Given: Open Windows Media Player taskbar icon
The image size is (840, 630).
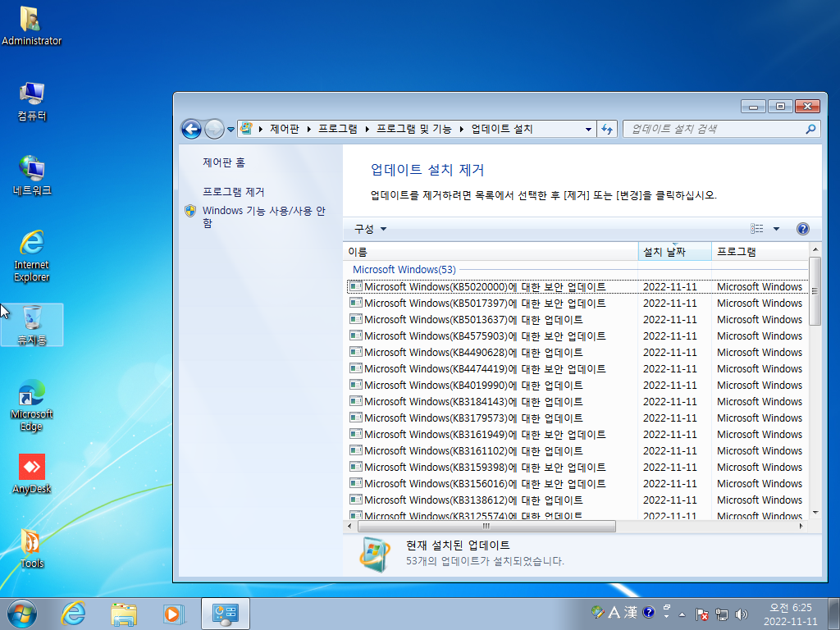Looking at the screenshot, I should [174, 614].
